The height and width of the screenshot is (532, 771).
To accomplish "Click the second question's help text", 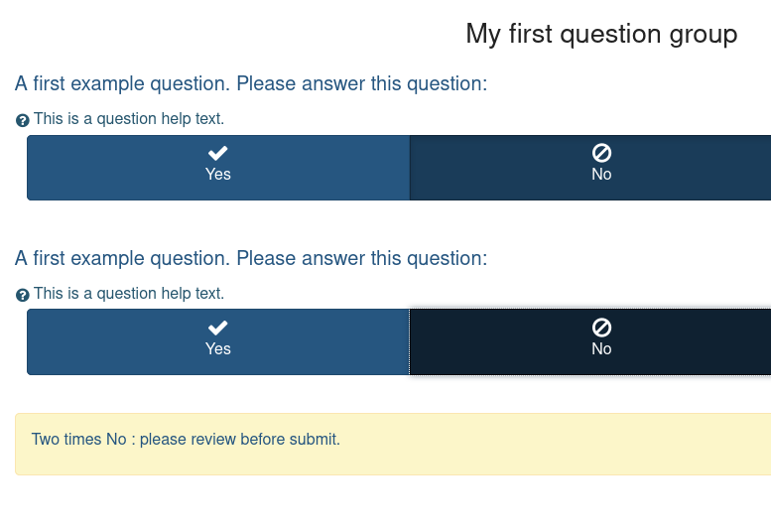I will point(129,294).
